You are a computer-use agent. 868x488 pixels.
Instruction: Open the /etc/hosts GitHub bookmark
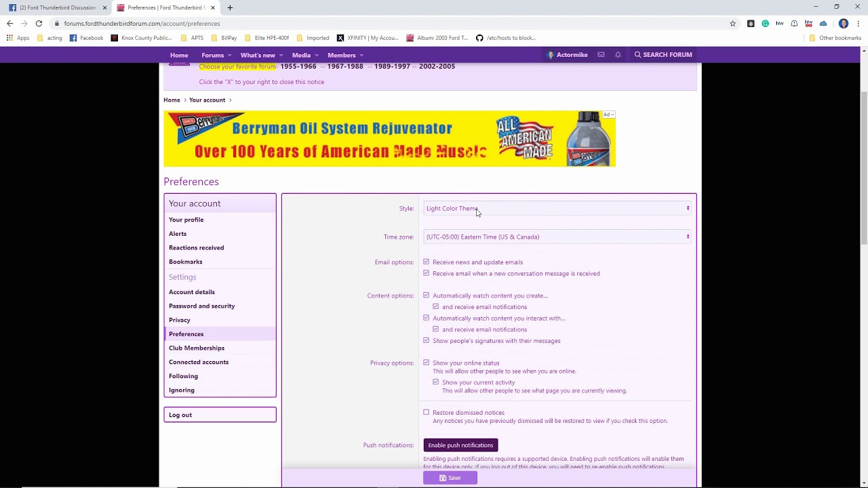[x=506, y=38]
